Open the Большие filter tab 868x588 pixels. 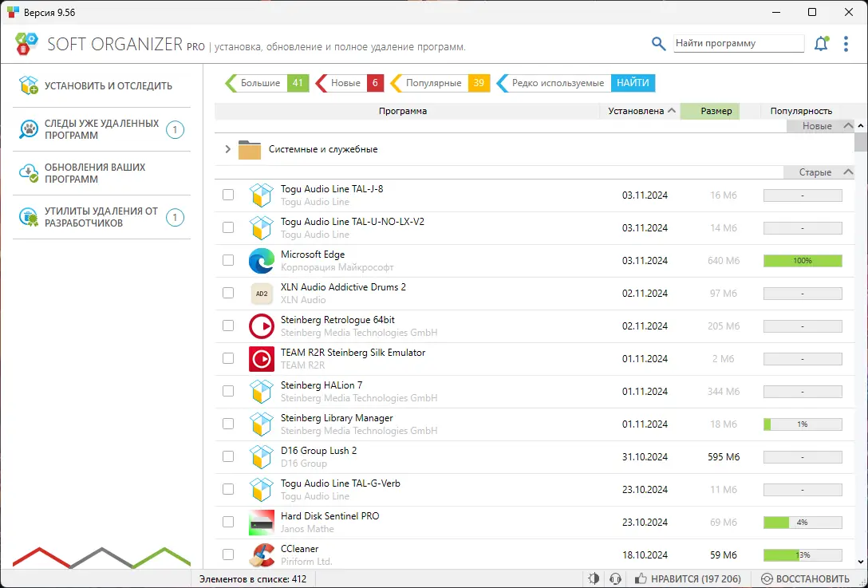[266, 83]
